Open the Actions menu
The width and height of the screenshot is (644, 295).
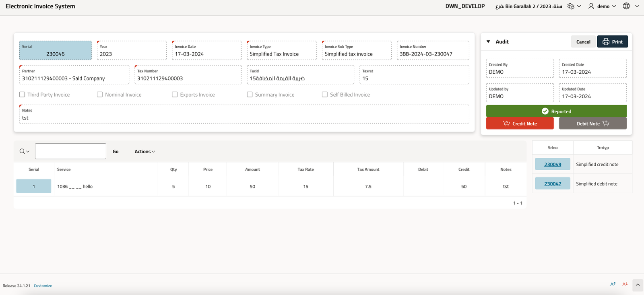(x=144, y=151)
